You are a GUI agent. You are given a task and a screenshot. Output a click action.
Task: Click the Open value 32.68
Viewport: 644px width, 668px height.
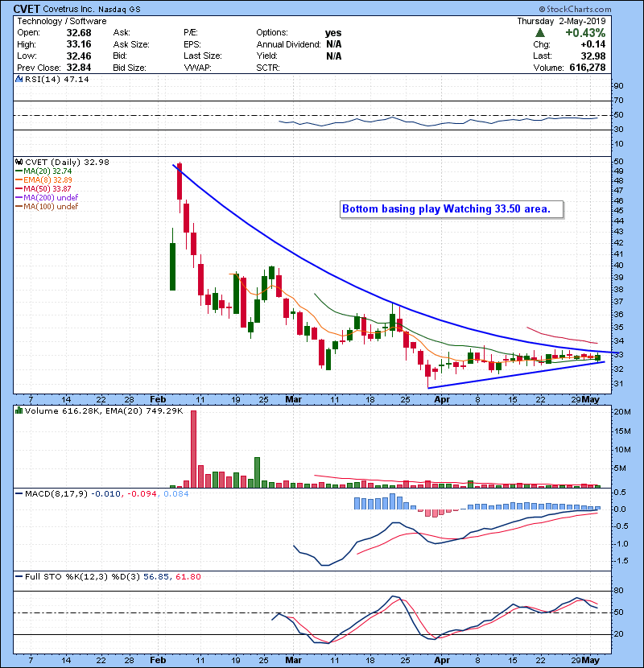[79, 33]
